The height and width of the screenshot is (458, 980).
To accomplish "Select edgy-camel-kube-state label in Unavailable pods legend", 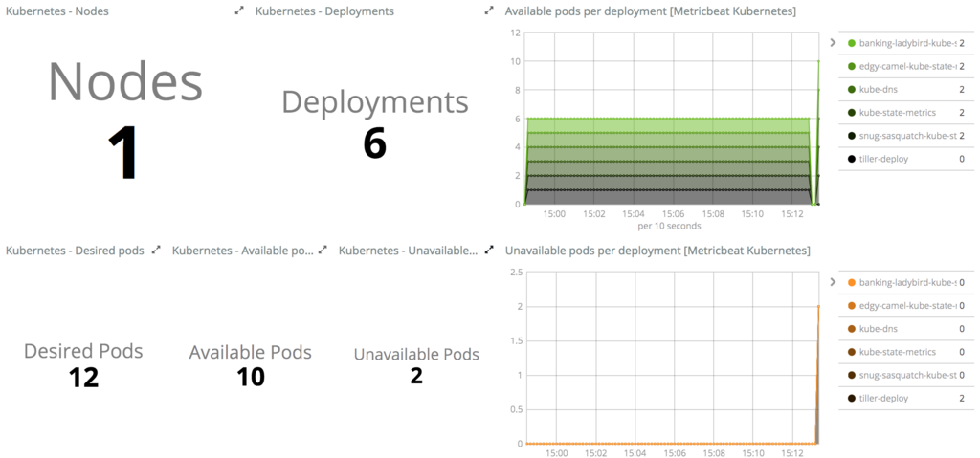I will pos(907,306).
